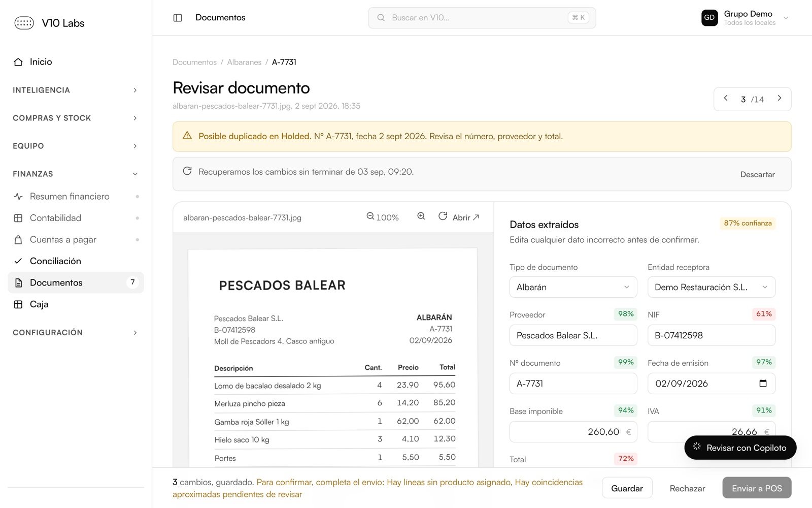Open Conciliación in sidebar

[x=76, y=261]
